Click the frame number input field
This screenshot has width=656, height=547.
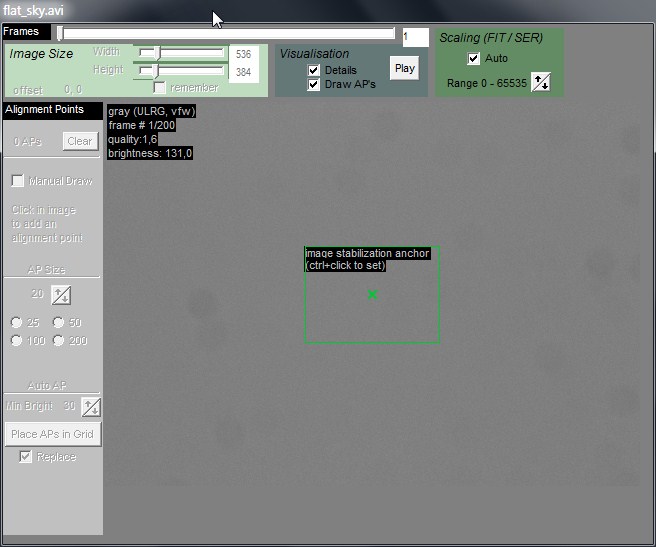(415, 37)
